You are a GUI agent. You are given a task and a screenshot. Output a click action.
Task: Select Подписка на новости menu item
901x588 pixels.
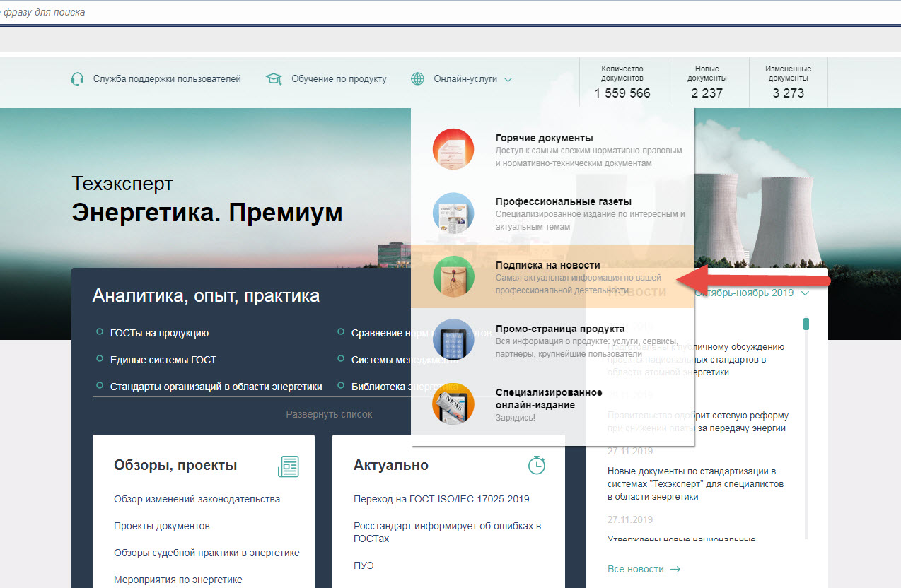coord(547,265)
